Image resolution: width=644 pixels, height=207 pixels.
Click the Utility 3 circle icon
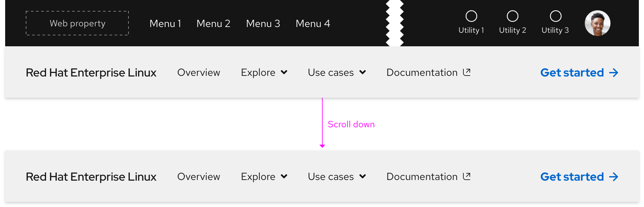[555, 15]
